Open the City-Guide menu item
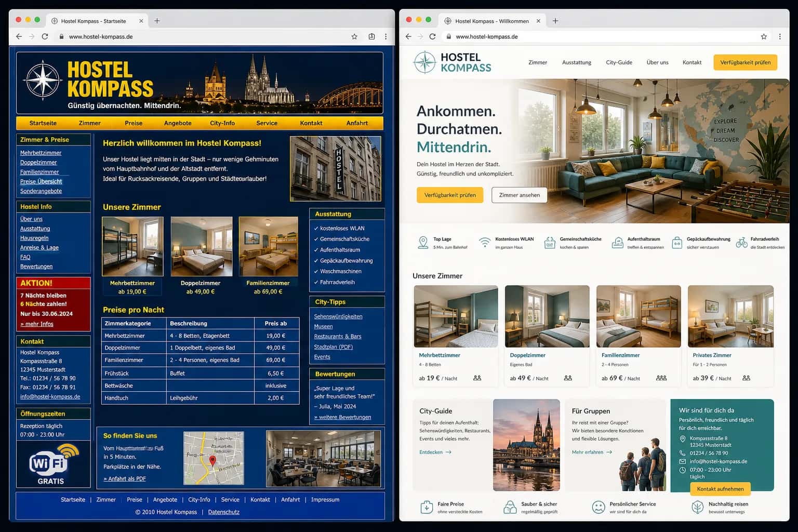 click(619, 62)
